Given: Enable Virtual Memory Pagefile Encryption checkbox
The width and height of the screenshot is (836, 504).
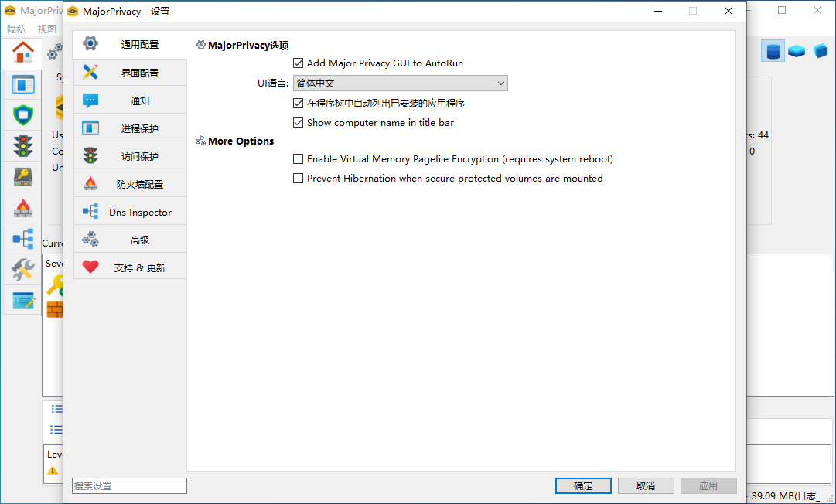Looking at the screenshot, I should tap(298, 158).
